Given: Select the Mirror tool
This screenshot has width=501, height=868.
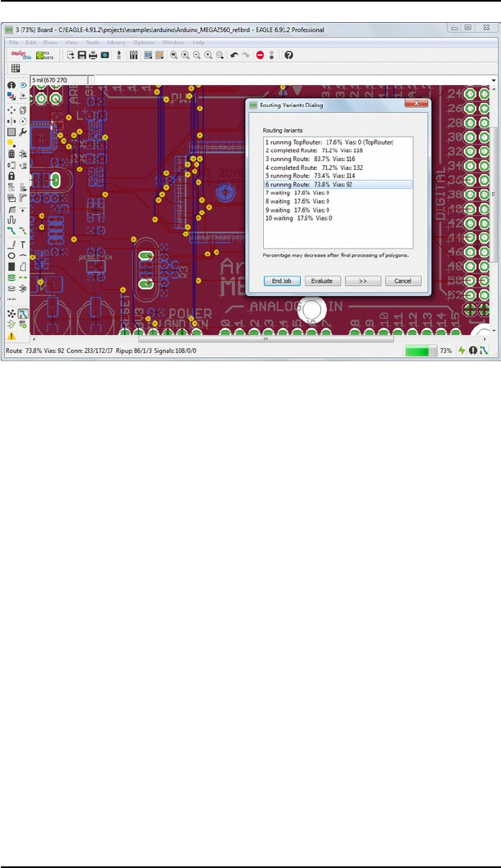Looking at the screenshot, I should pos(11,121).
